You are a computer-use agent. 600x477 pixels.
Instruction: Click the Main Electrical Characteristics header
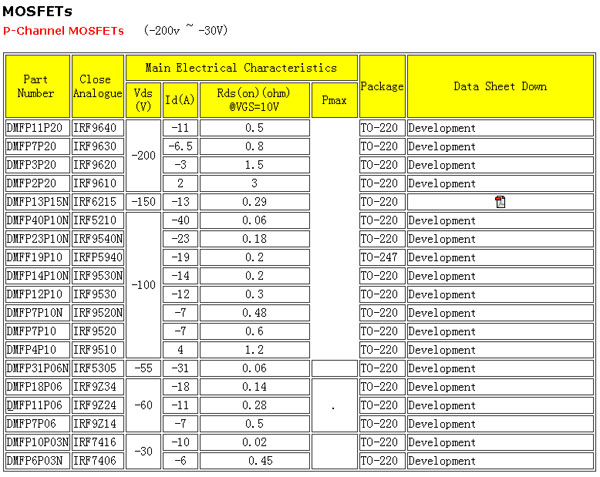(x=241, y=68)
